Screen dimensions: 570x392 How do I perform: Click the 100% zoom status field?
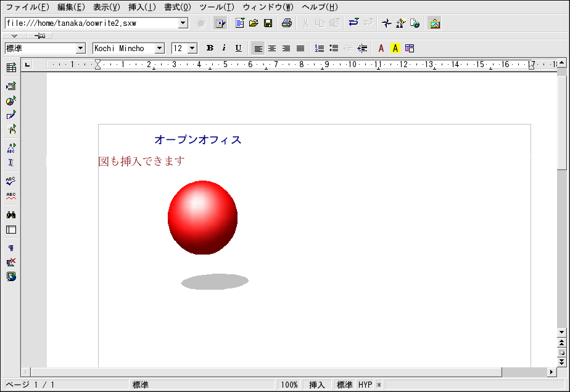[x=289, y=385]
